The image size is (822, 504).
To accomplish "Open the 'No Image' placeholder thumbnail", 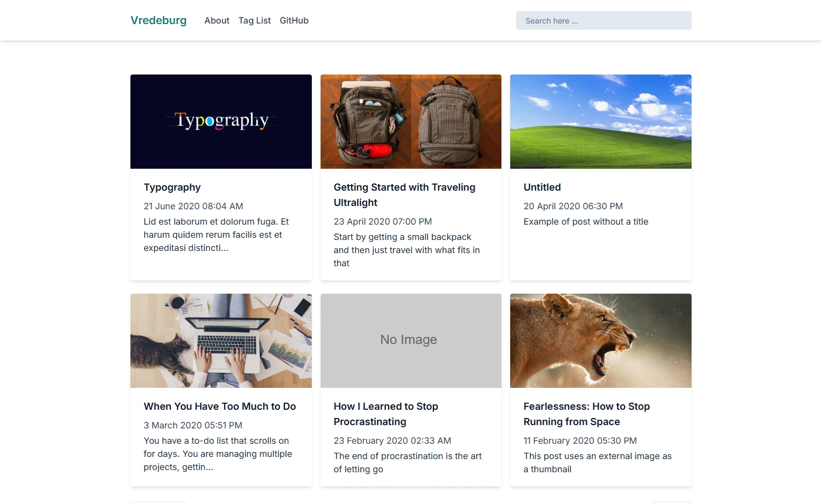I will point(411,341).
